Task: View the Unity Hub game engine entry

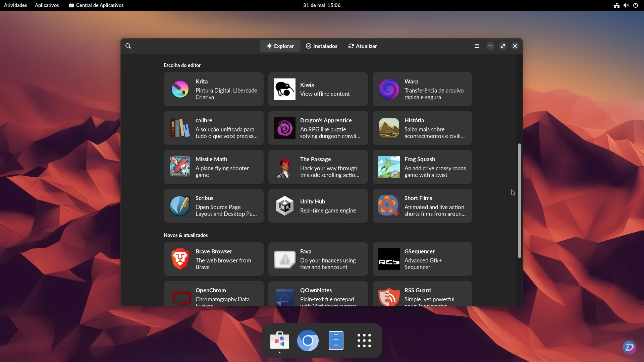Action: coord(318,206)
